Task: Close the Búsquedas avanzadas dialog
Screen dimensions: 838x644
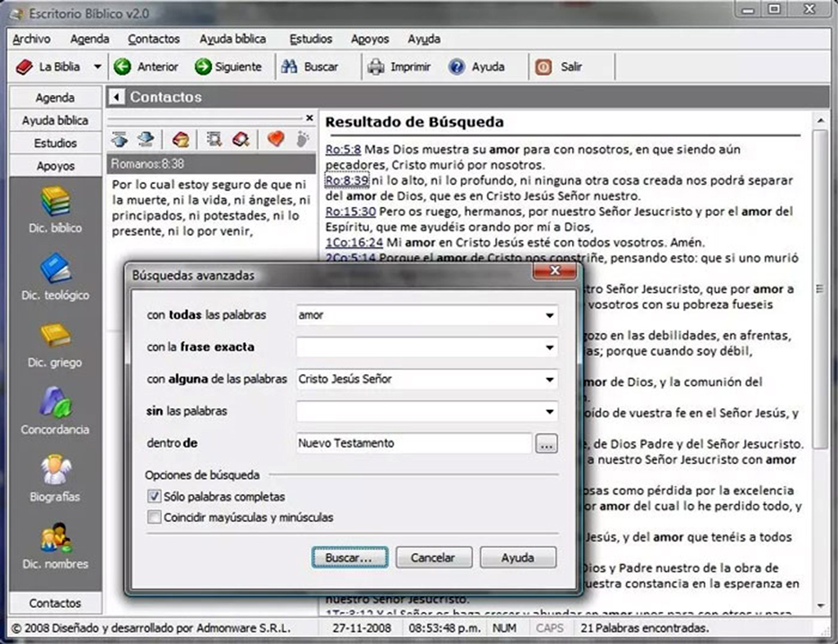Action: (x=555, y=270)
